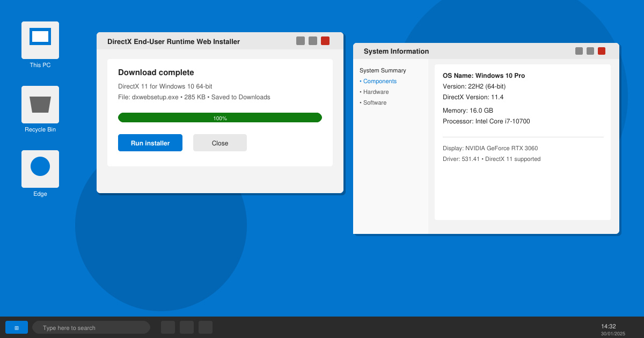Click the Download complete heading
Image resolution: width=644 pixels, height=338 pixels.
click(x=156, y=72)
